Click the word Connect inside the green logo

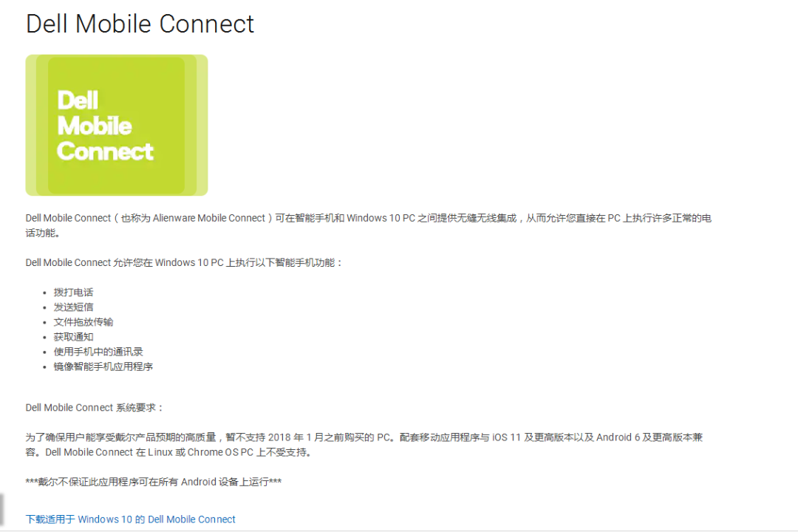pos(105,151)
